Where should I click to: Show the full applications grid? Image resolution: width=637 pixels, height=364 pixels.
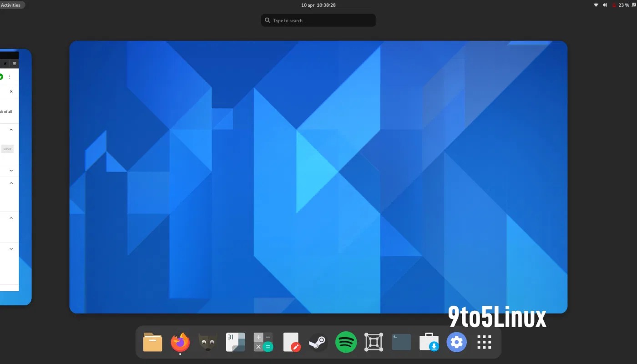click(x=484, y=342)
